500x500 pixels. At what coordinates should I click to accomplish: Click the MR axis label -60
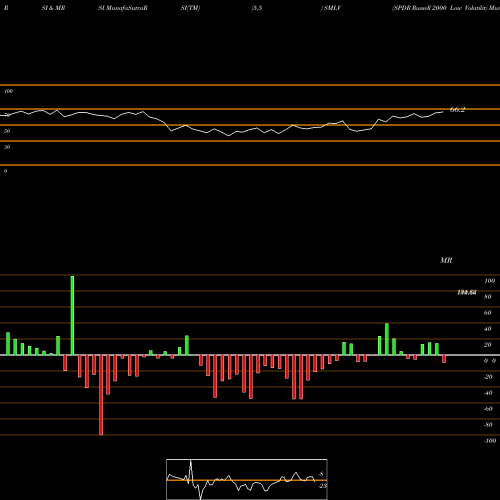point(488,409)
